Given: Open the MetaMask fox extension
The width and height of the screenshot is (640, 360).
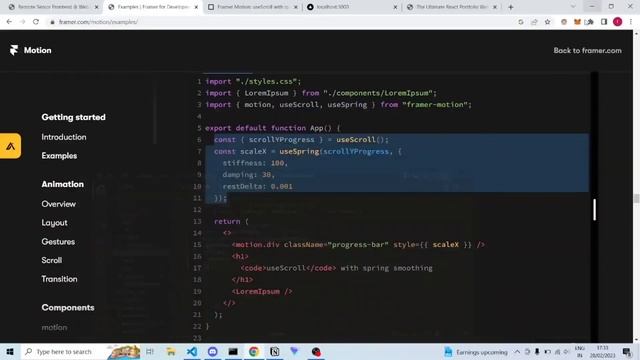Looking at the screenshot, I should pyautogui.click(x=577, y=22).
